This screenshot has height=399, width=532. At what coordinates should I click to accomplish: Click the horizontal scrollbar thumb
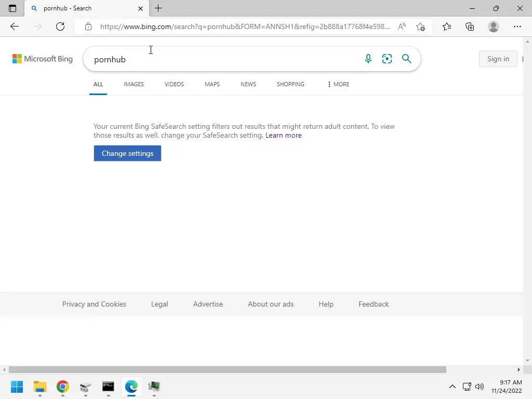tap(228, 369)
